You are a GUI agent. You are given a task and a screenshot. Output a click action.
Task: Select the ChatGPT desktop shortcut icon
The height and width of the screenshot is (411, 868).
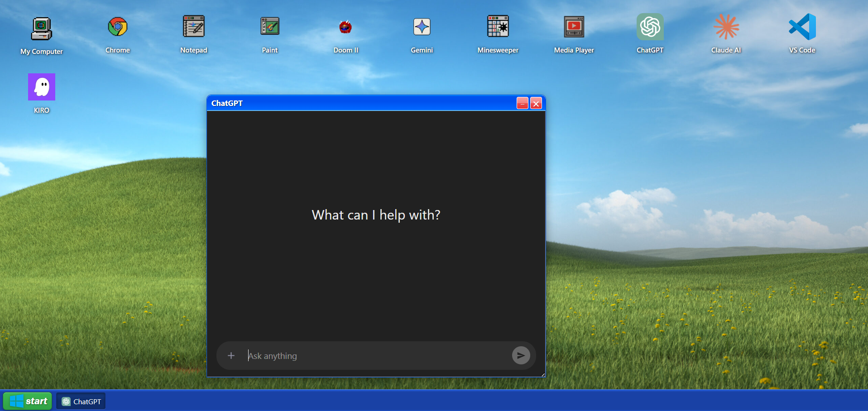pyautogui.click(x=650, y=27)
